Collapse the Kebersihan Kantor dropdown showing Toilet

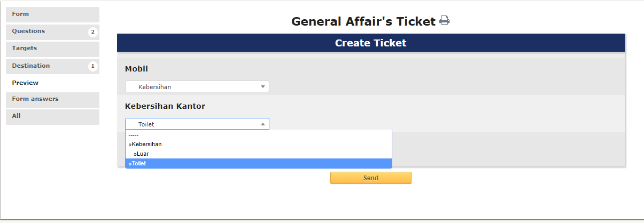click(197, 124)
